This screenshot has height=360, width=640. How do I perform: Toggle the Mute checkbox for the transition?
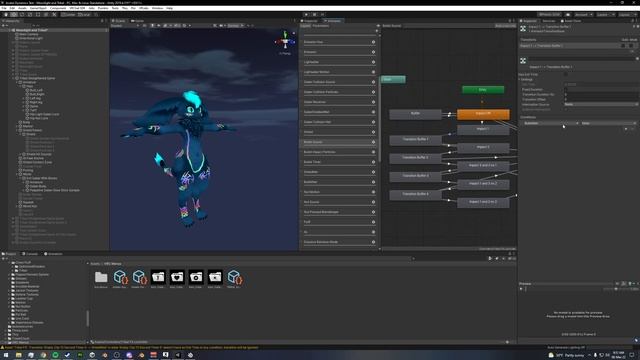pos(631,46)
